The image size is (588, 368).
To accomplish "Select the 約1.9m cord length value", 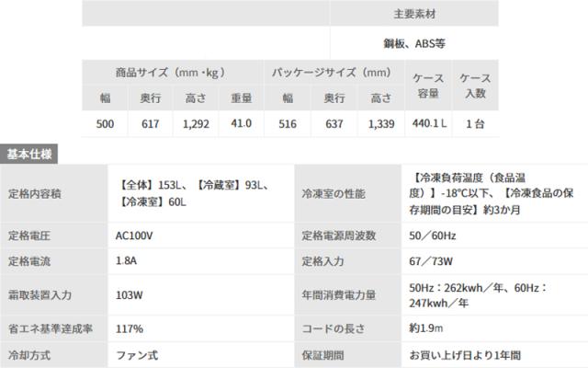I will coord(426,328).
